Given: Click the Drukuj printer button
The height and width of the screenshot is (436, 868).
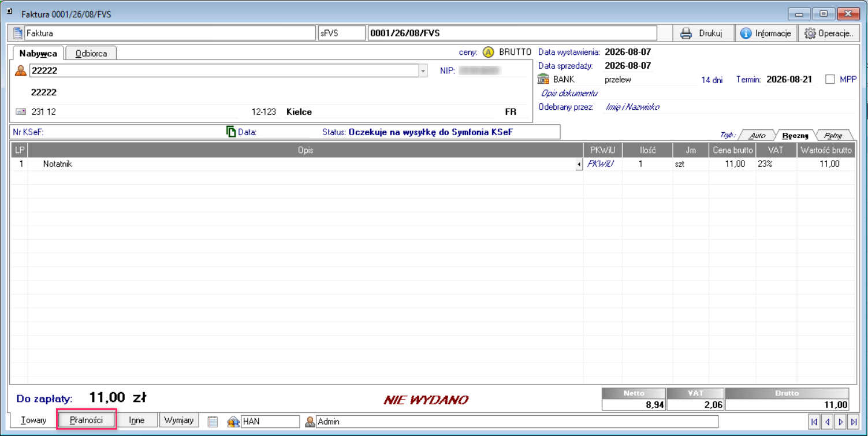Looking at the screenshot, I should point(702,33).
